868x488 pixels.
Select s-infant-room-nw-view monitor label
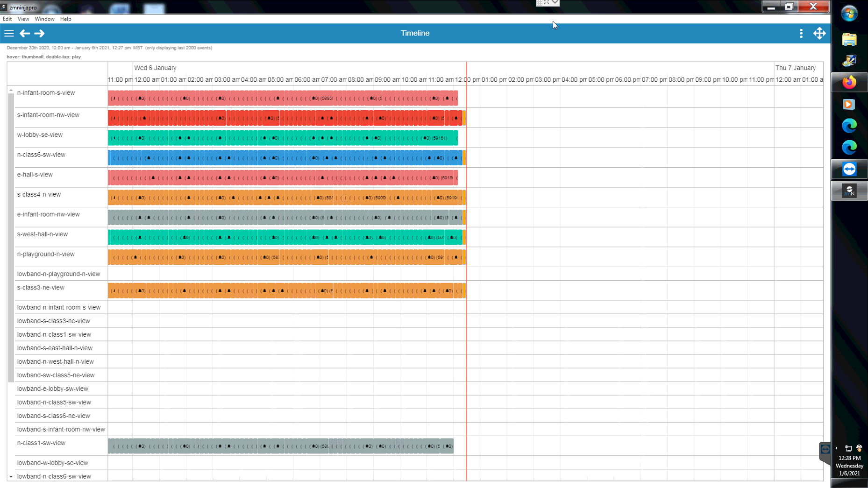click(x=48, y=115)
